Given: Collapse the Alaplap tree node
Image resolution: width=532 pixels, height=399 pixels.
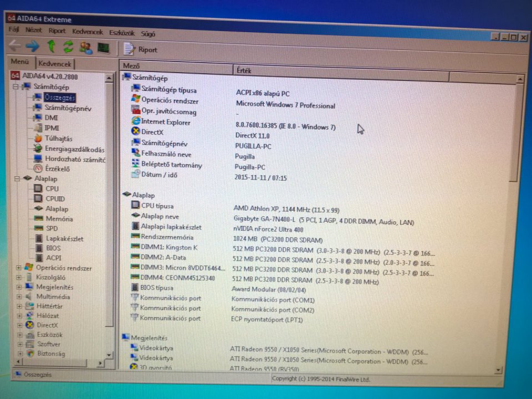Looking at the screenshot, I should pyautogui.click(x=17, y=178).
